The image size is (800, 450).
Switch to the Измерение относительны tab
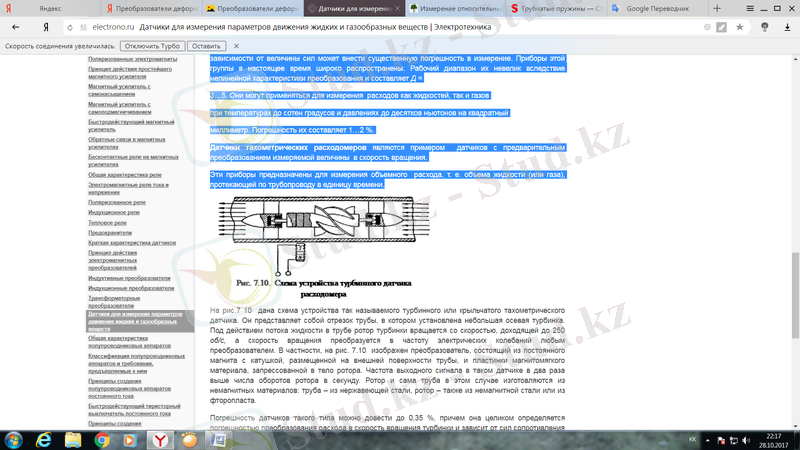click(456, 9)
